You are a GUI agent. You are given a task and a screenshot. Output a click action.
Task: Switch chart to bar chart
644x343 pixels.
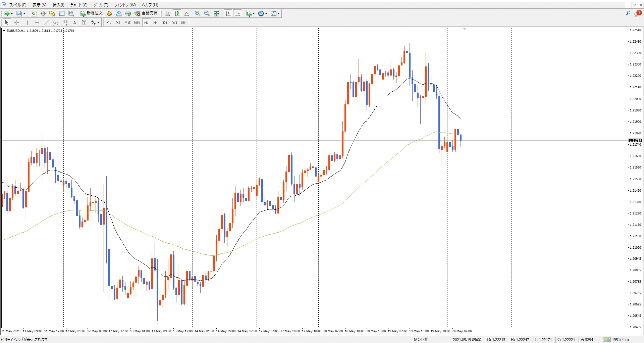click(168, 13)
